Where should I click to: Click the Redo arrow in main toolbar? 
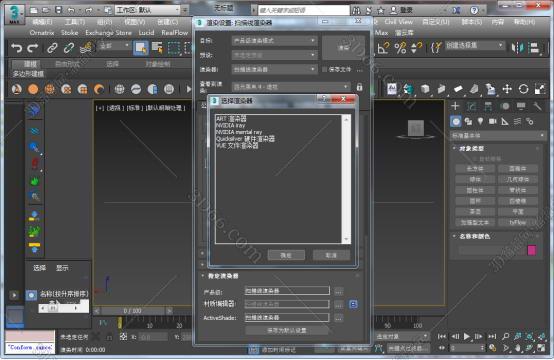click(33, 48)
